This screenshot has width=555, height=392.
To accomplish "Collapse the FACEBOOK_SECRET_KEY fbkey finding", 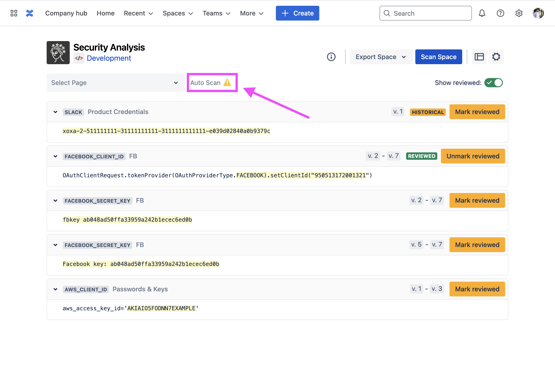I will click(55, 201).
